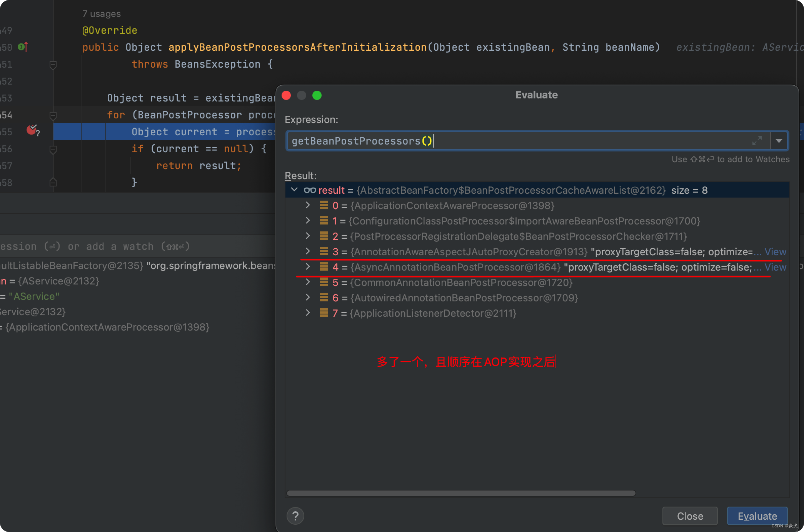Open the help question mark button
This screenshot has width=804, height=532.
(295, 516)
